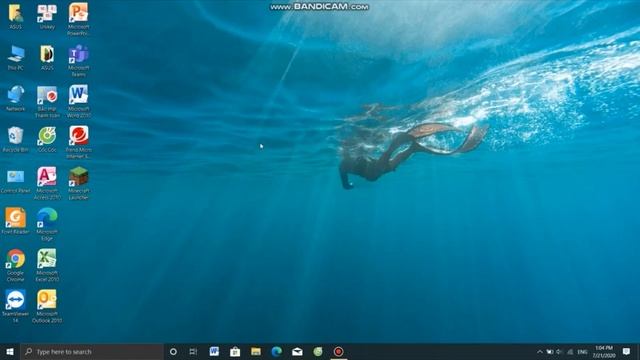Open network connections from the tray icon
This screenshot has height=360, width=640.
click(x=570, y=352)
